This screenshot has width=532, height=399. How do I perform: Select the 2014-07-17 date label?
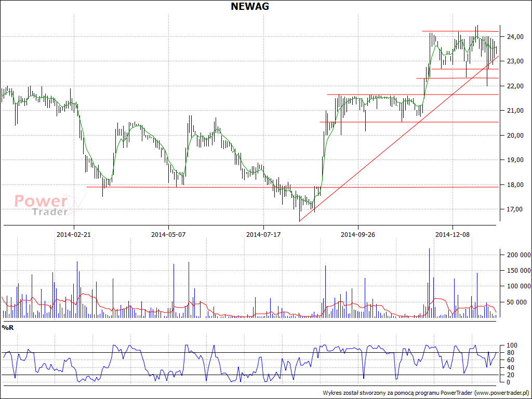[263, 234]
